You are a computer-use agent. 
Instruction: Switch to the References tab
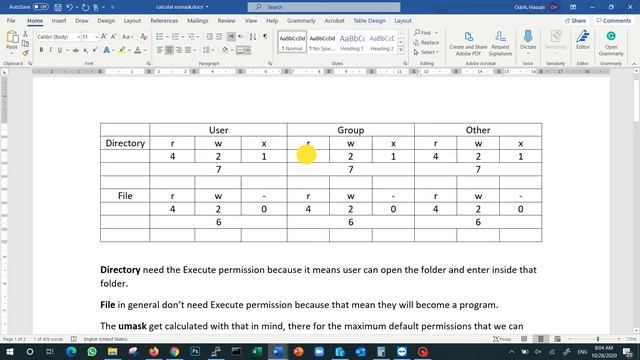[164, 20]
